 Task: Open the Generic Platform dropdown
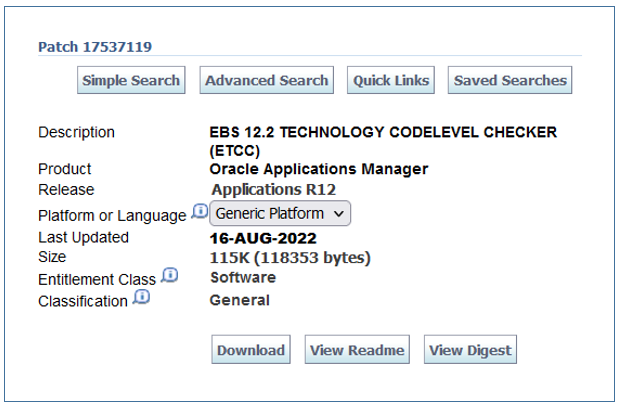pyautogui.click(x=280, y=214)
